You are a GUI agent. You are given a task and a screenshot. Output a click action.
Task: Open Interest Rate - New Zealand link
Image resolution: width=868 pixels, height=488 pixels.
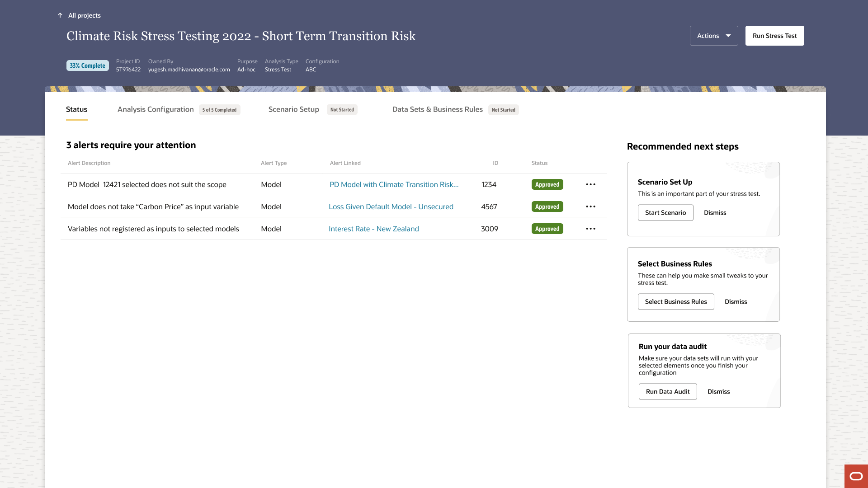tap(374, 229)
